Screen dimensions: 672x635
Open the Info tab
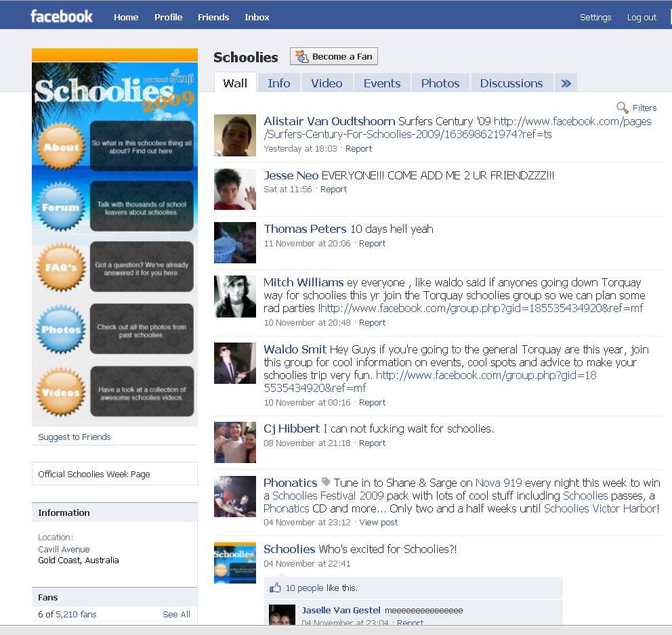(x=278, y=83)
